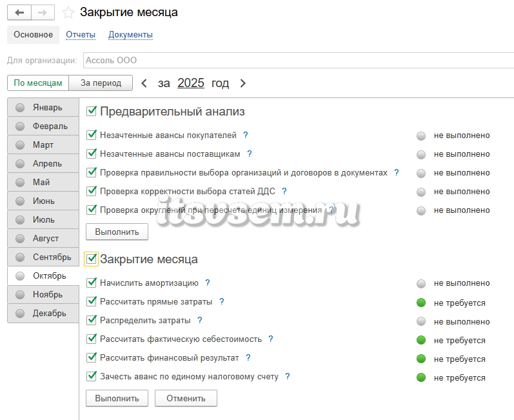The height and width of the screenshot is (420, 514).
Task: Switch to По месяцам mode
Action: (x=38, y=83)
